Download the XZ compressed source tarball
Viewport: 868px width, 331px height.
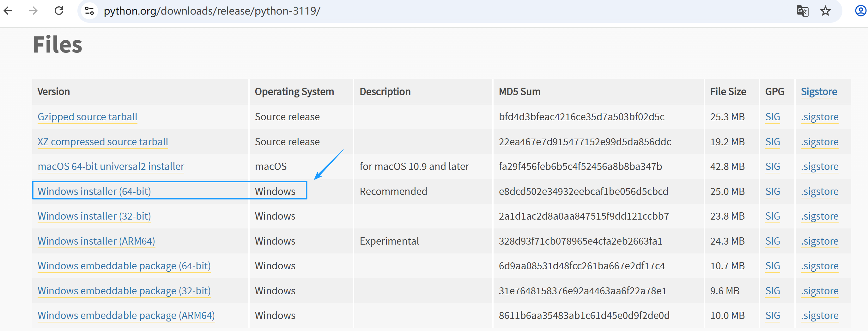(x=103, y=142)
